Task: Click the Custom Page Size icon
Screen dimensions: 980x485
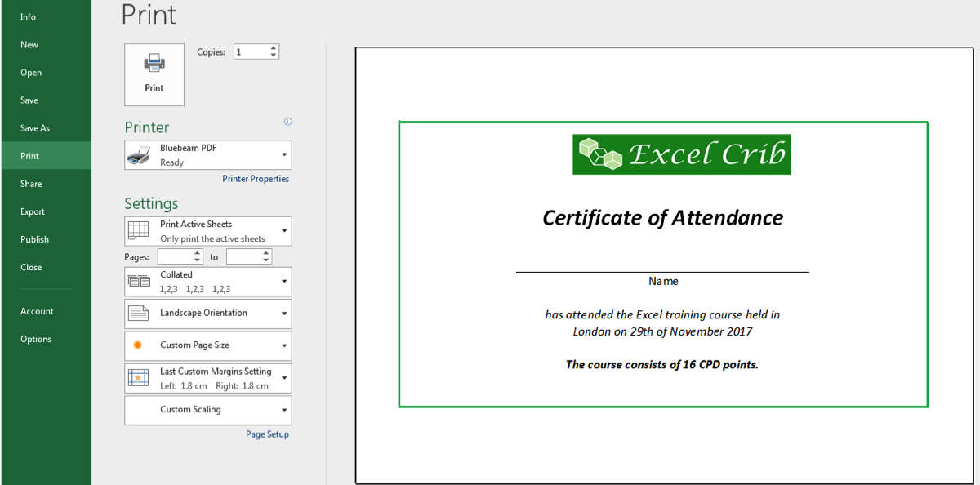Action: pos(137,345)
